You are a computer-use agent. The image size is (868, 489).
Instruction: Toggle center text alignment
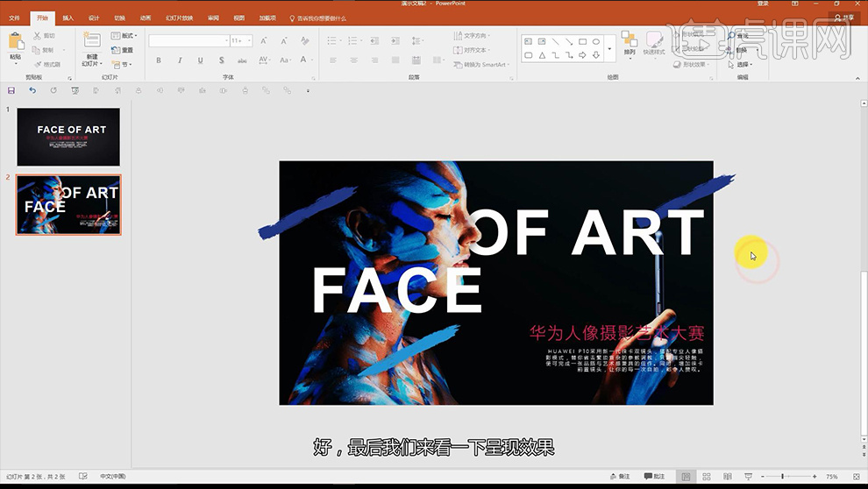tap(353, 60)
